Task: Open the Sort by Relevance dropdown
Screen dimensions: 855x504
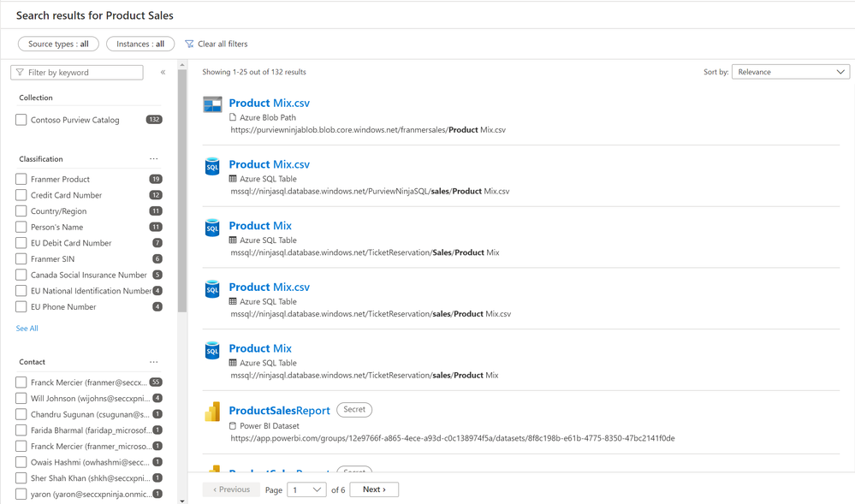Action: tap(790, 72)
